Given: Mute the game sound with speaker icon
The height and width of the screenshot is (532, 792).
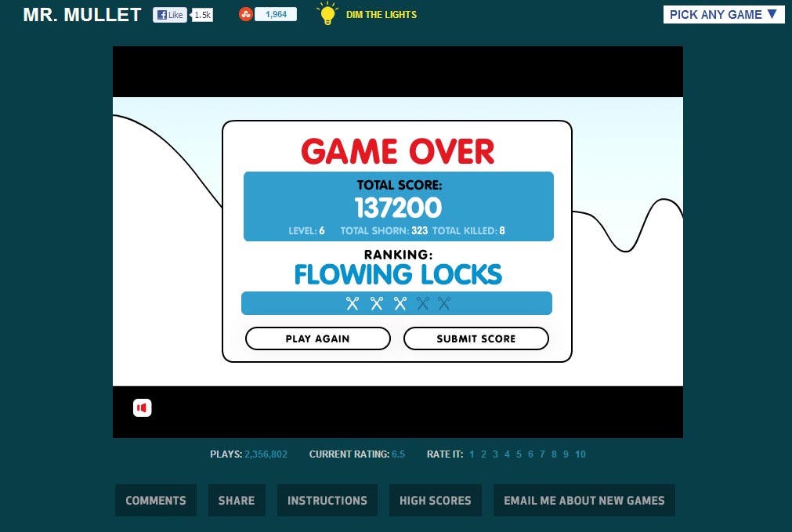Looking at the screenshot, I should click(x=142, y=407).
